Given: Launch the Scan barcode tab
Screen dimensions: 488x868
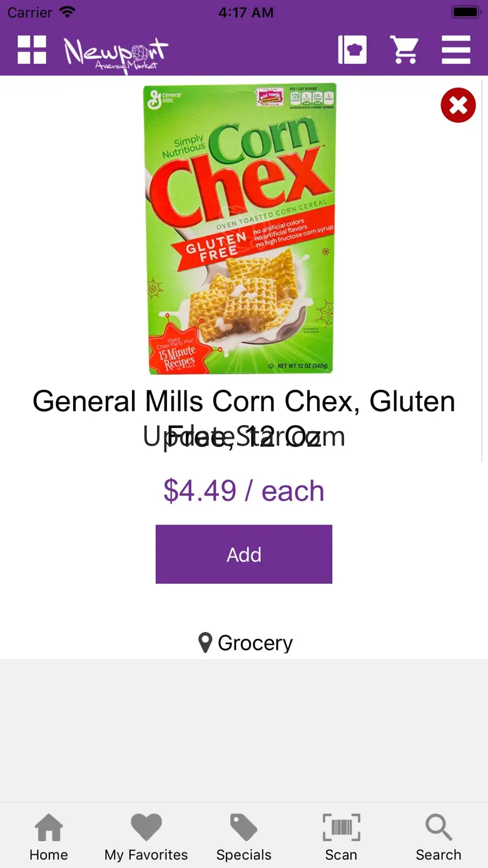Looking at the screenshot, I should tap(341, 838).
